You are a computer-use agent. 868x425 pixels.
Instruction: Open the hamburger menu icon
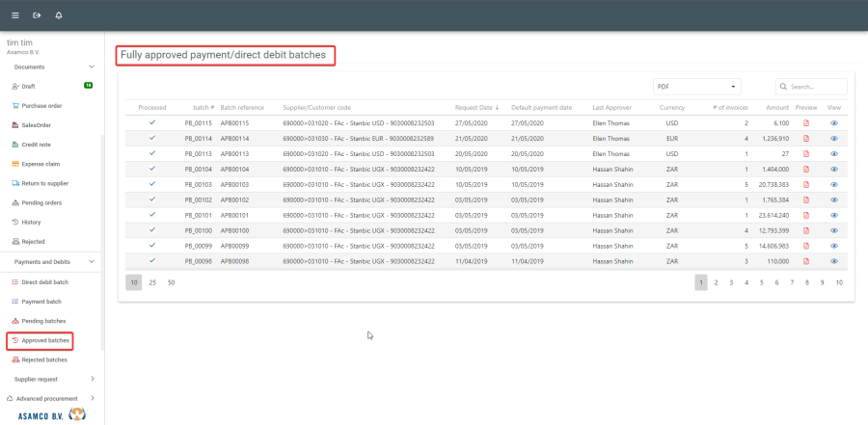click(x=14, y=15)
